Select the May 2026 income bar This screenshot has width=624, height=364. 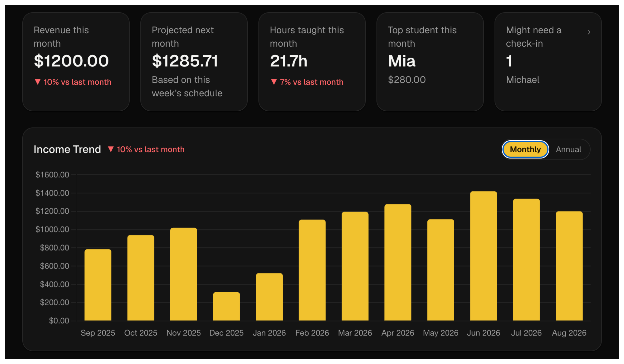click(x=441, y=270)
